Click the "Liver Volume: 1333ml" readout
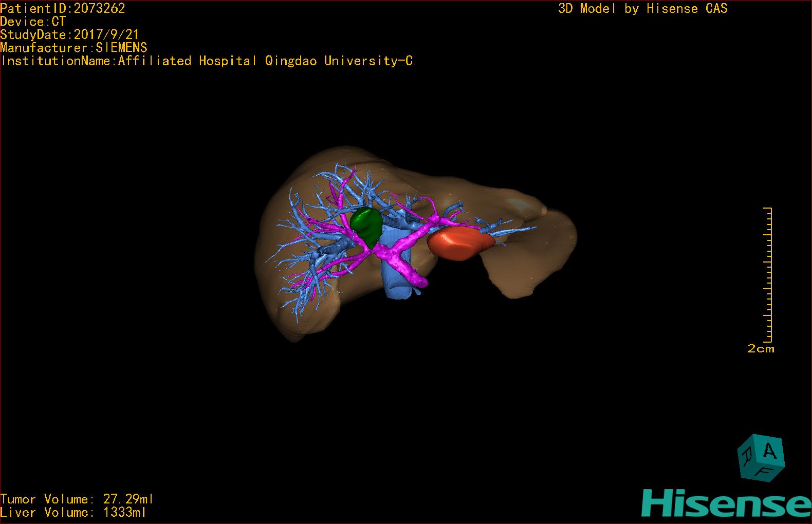This screenshot has width=812, height=524. (73, 512)
